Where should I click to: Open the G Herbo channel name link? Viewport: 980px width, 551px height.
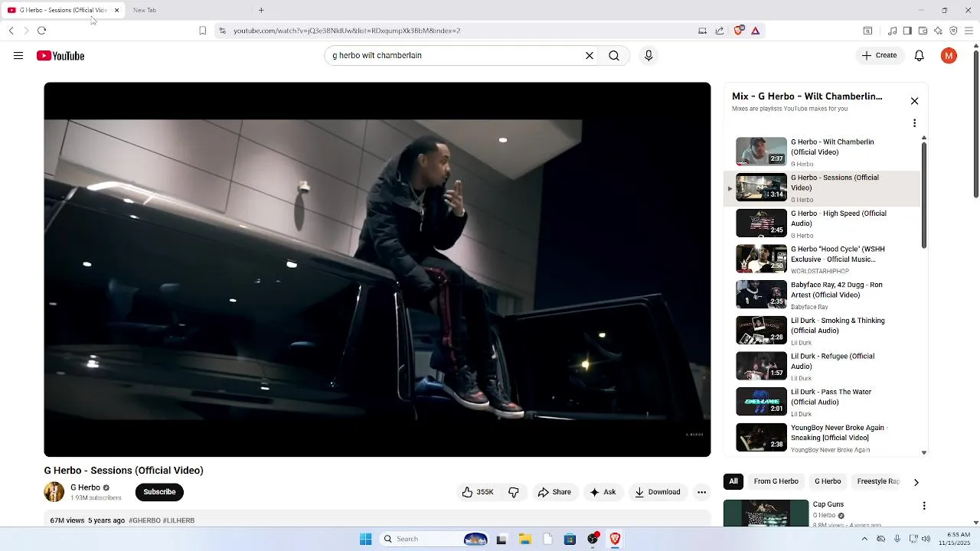click(x=85, y=487)
